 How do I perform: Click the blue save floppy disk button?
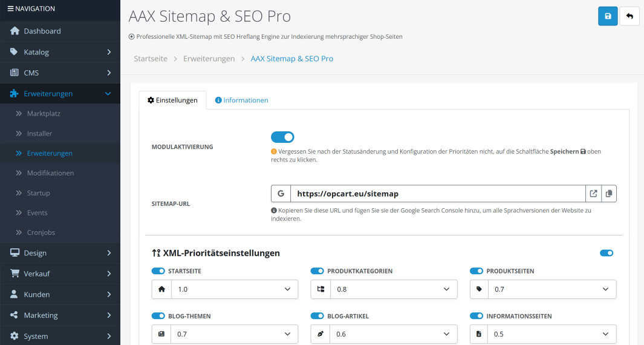608,16
